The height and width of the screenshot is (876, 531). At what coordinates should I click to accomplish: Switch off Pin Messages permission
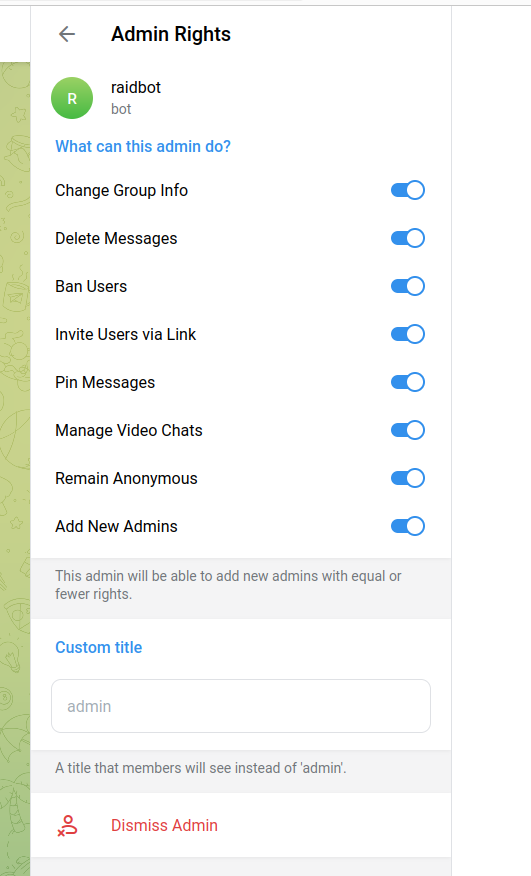(x=407, y=383)
